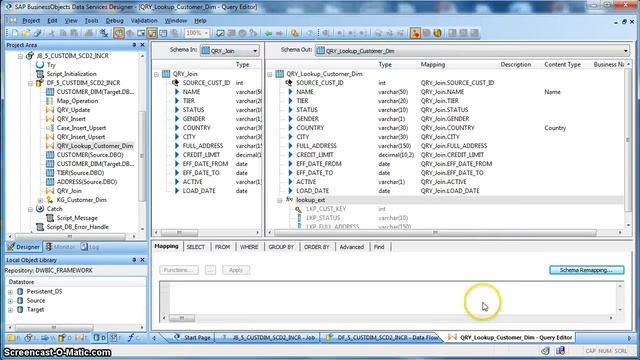This screenshot has width=640, height=360.
Task: Expand the Target datastore
Action: point(10,310)
